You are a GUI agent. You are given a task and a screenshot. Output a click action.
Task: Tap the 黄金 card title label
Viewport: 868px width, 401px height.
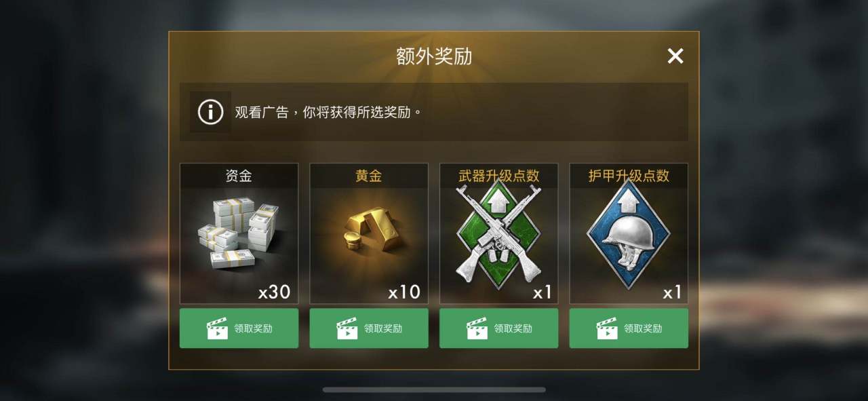click(369, 176)
